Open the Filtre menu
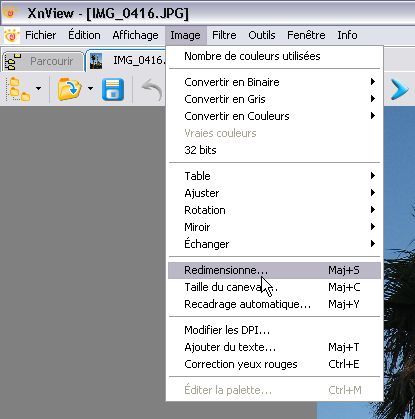Screen dimensions: 415x419 coord(224,35)
